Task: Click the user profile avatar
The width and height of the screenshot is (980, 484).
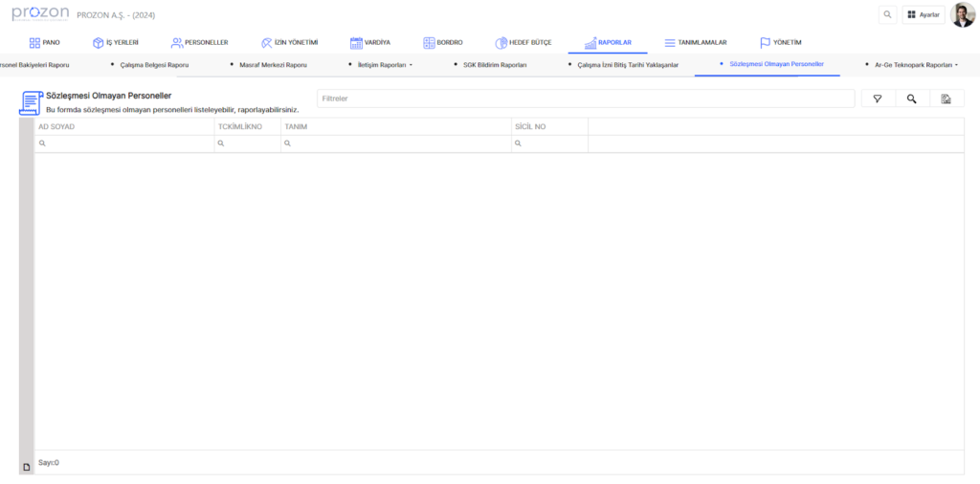Action: point(962,14)
